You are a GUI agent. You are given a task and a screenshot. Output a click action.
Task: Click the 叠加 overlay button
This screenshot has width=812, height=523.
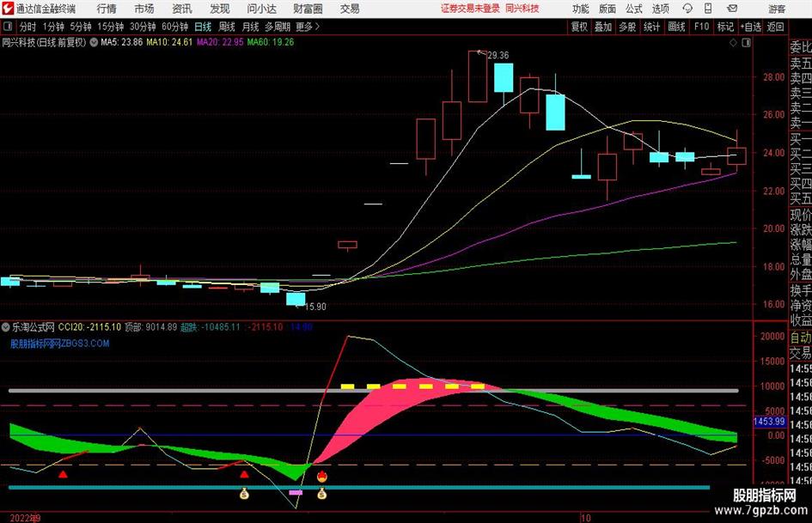(x=603, y=27)
